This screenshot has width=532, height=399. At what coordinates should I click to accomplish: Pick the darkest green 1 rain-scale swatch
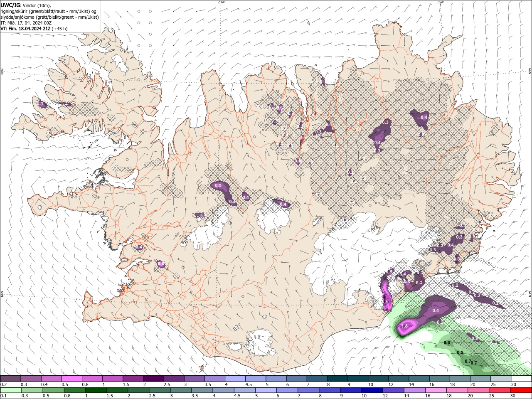[x=96, y=390]
